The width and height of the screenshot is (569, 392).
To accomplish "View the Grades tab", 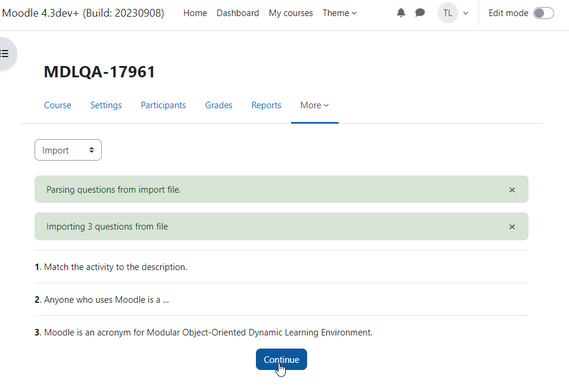I will (218, 105).
